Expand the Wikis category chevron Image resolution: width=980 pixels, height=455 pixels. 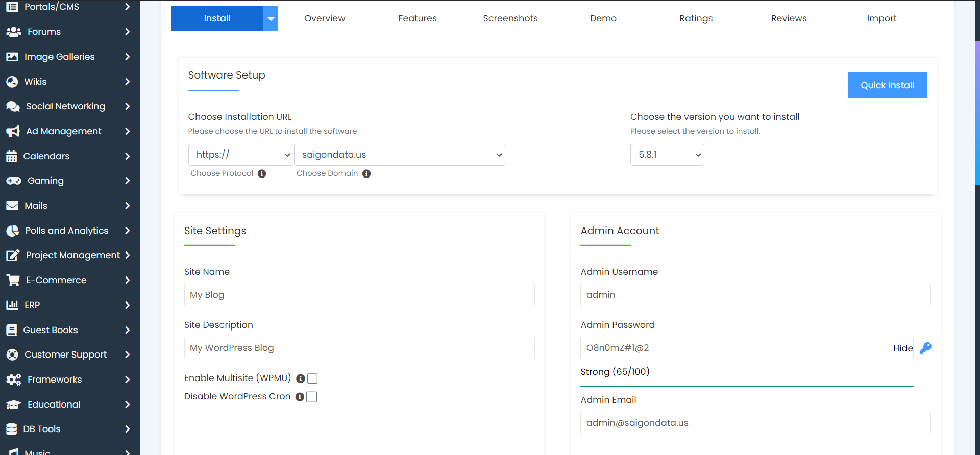coord(127,82)
